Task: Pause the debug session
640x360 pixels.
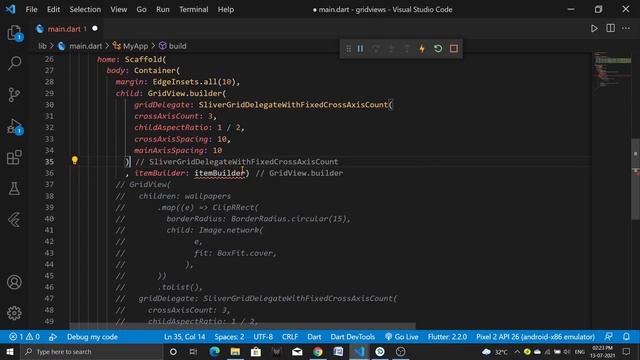Action: pyautogui.click(x=360, y=49)
